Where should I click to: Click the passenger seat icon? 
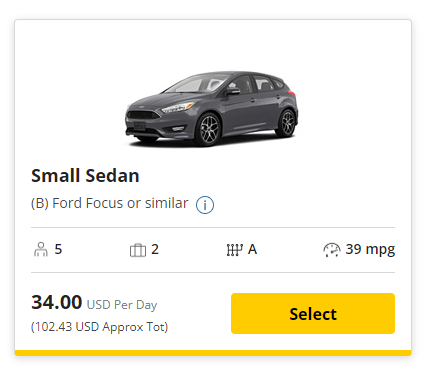point(41,249)
